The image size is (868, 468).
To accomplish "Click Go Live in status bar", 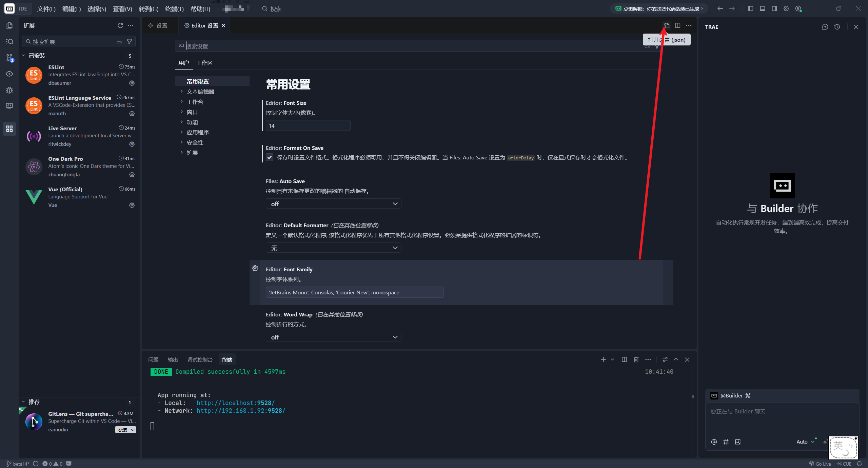I will [x=820, y=464].
